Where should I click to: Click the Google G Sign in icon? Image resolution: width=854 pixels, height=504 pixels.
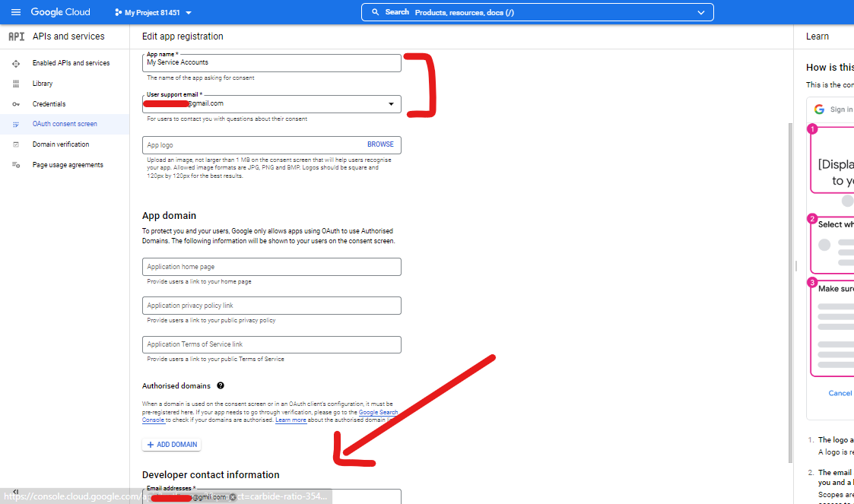click(x=819, y=109)
